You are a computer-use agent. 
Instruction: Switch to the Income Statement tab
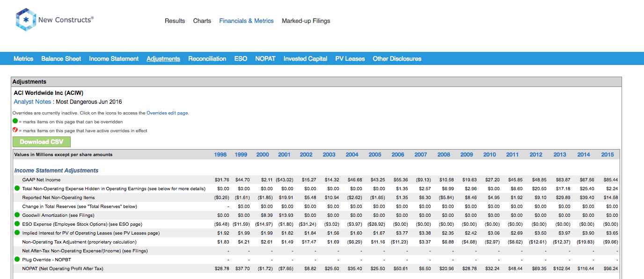coord(114,59)
